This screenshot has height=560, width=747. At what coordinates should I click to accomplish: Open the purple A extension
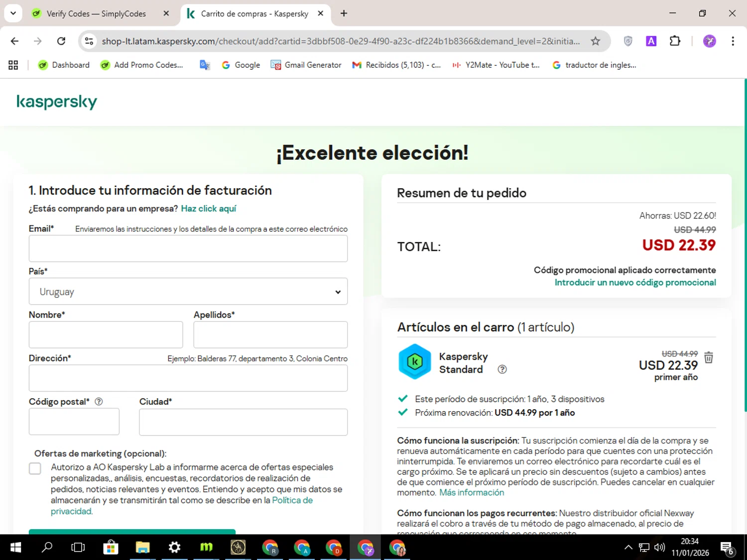point(651,41)
